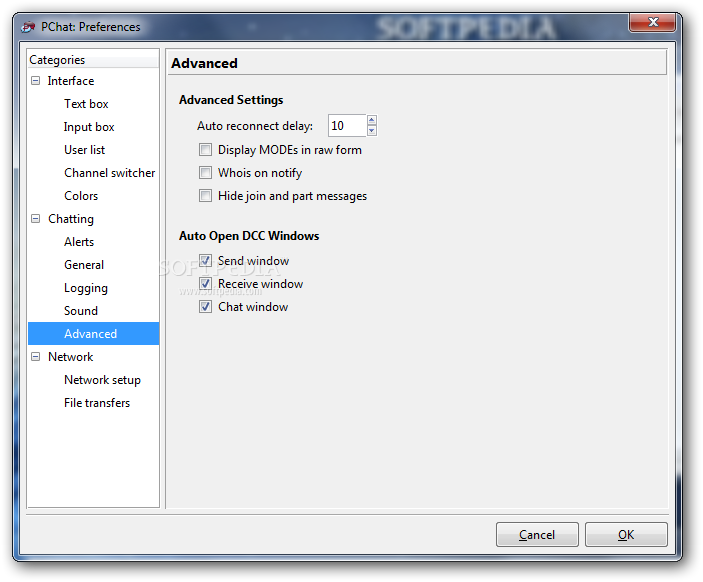Select the Network tree node
Image resolution: width=703 pixels, height=582 pixels.
pyautogui.click(x=70, y=357)
